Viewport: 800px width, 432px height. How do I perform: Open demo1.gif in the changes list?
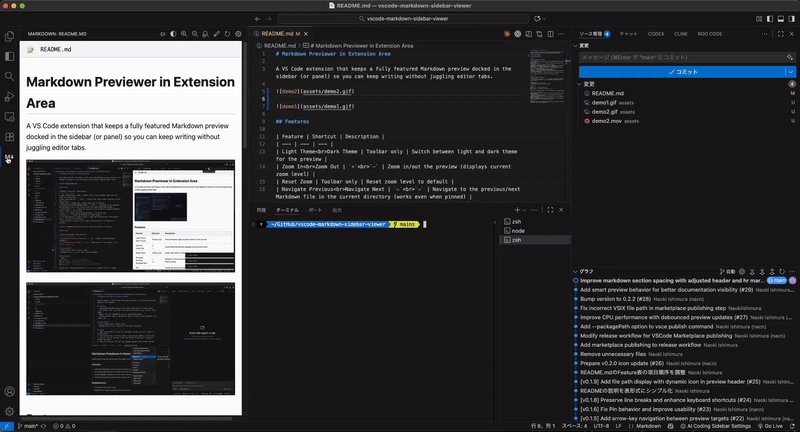604,103
